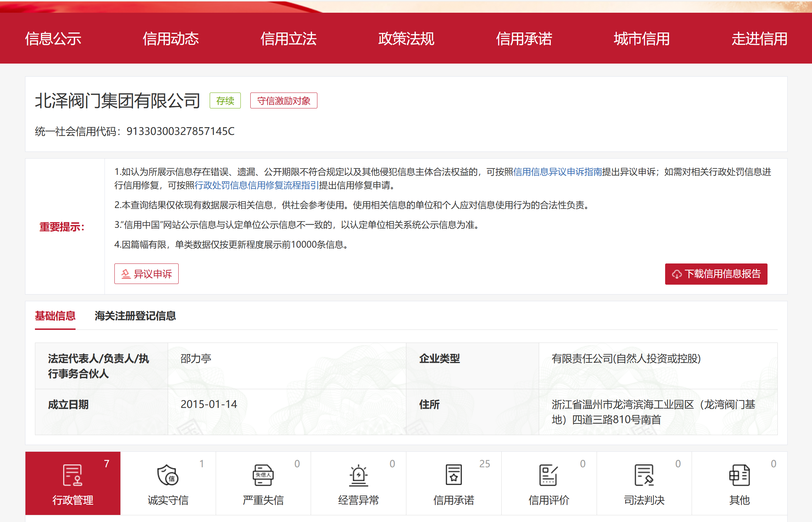Screen dimensions: 812x522
Task: Go to 信息公示 in navigation bar
Action: tap(53, 39)
